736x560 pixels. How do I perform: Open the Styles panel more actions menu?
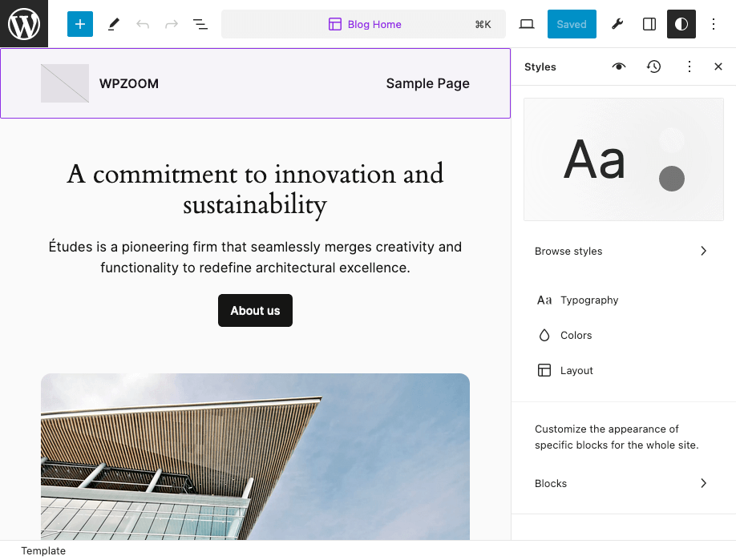(x=689, y=66)
